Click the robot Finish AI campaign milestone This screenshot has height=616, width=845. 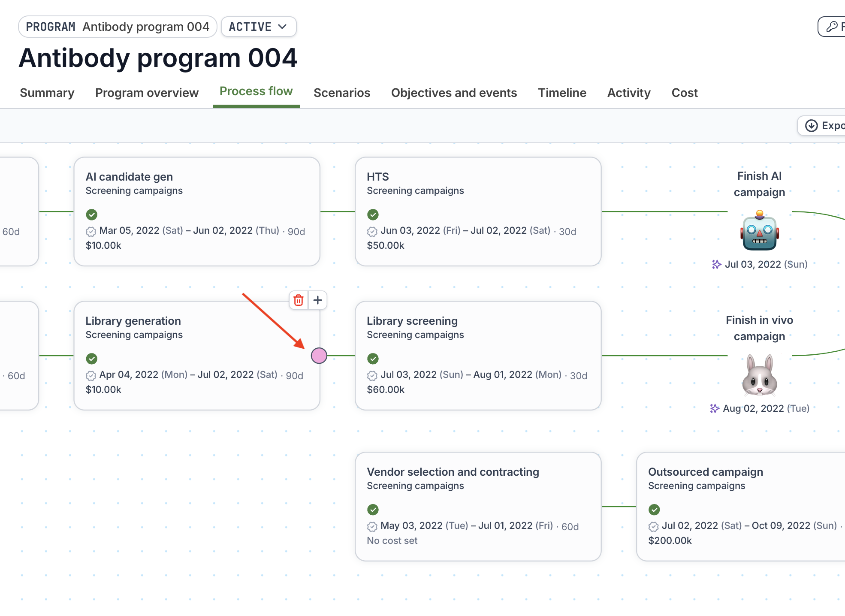tap(759, 231)
